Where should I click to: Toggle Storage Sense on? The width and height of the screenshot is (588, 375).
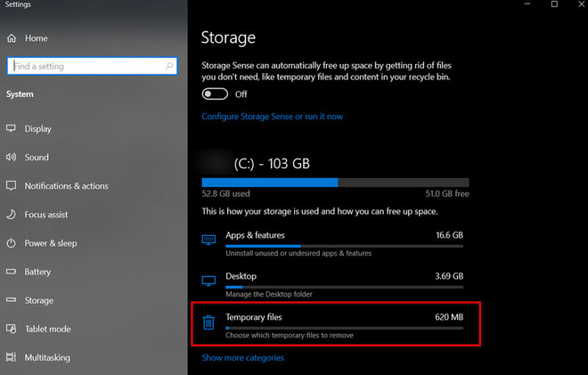click(215, 94)
